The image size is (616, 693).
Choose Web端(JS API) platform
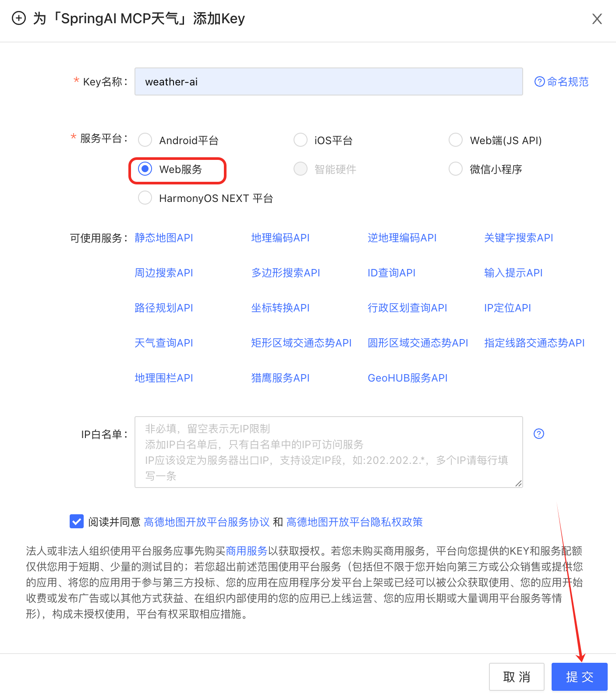(x=456, y=140)
